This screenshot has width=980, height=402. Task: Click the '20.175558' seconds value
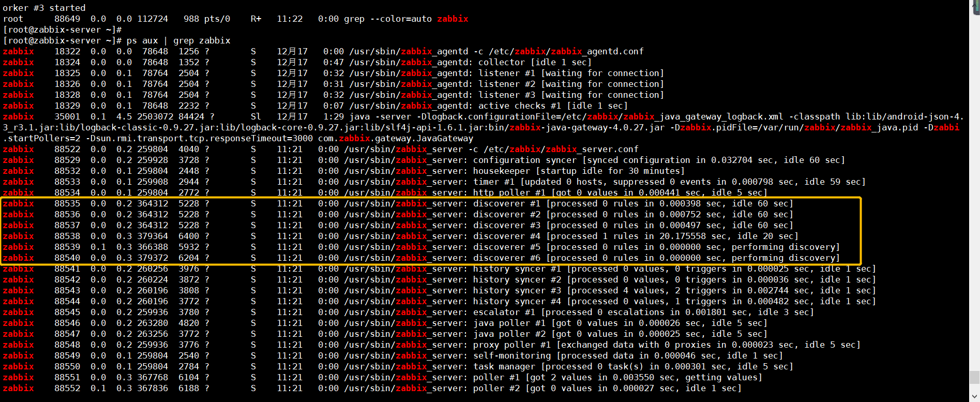point(683,236)
